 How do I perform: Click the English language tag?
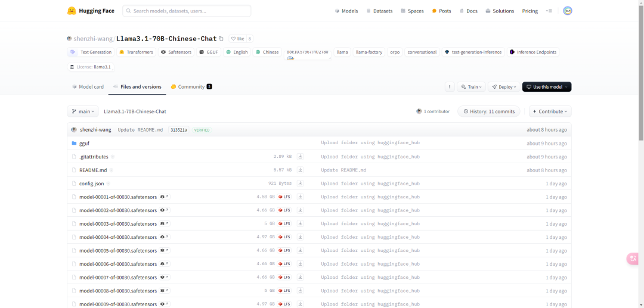pyautogui.click(x=237, y=52)
